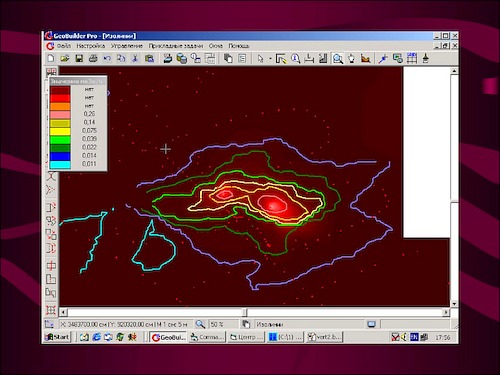The width and height of the screenshot is (500, 375).
Task: Expand the dropdown arrow beside the pointer tool
Action: click(270, 59)
